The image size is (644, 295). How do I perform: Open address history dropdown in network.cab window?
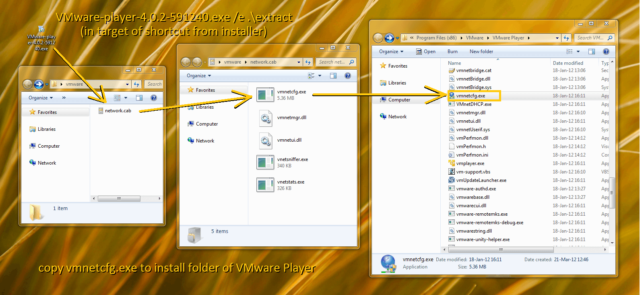click(x=299, y=62)
